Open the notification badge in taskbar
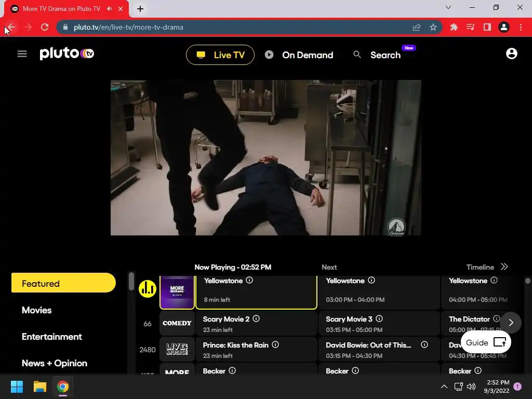The height and width of the screenshot is (399, 532). click(x=517, y=386)
